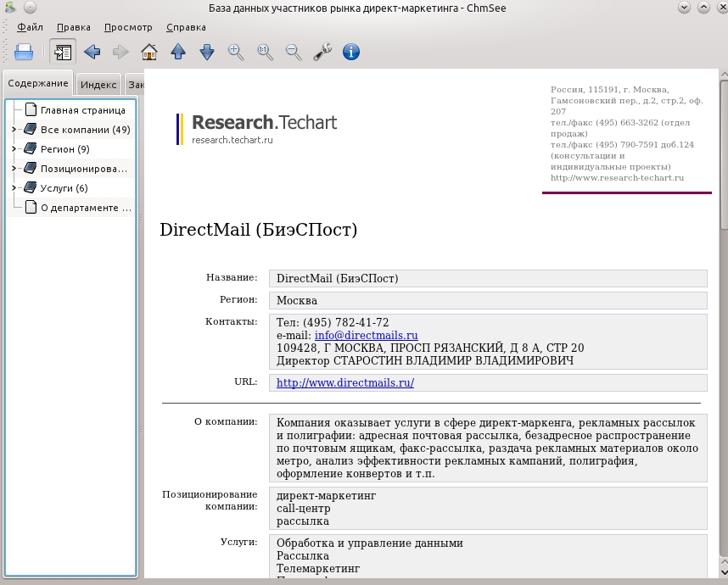Click the vertical scrollbar thumb
The height and width of the screenshot is (585, 728).
coord(724,154)
